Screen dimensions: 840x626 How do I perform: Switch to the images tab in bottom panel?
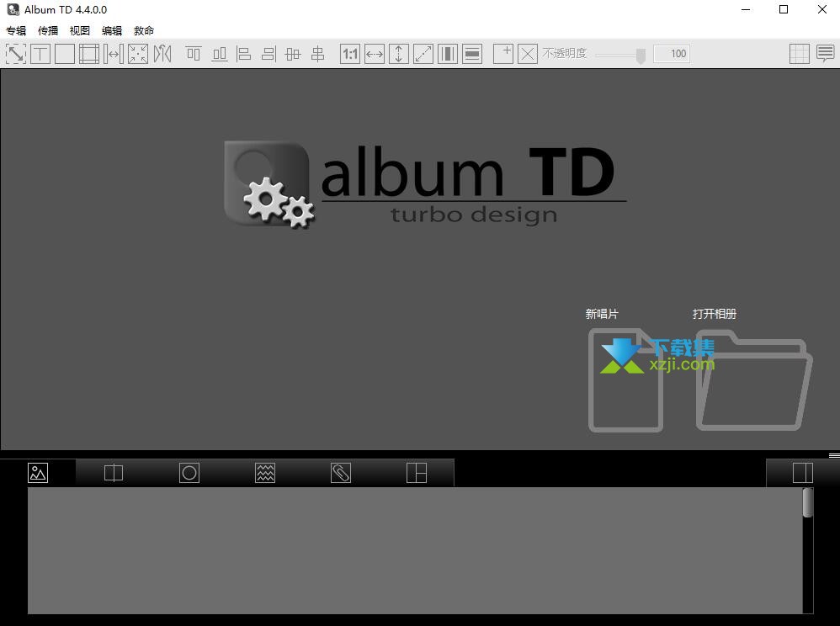coord(38,473)
